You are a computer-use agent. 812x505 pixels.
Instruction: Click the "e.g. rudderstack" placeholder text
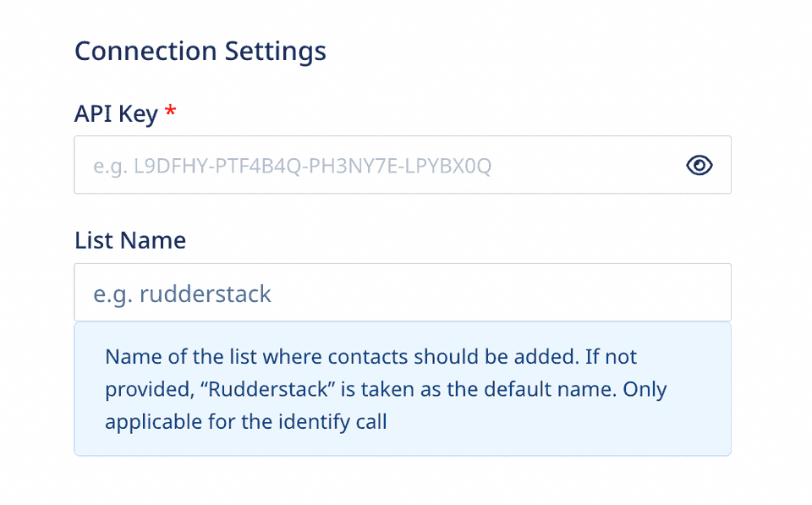[182, 294]
